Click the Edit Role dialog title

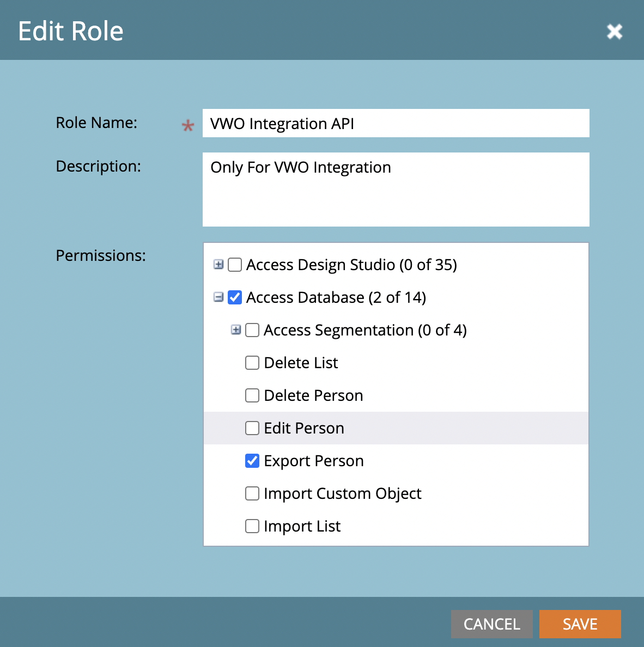tap(71, 31)
